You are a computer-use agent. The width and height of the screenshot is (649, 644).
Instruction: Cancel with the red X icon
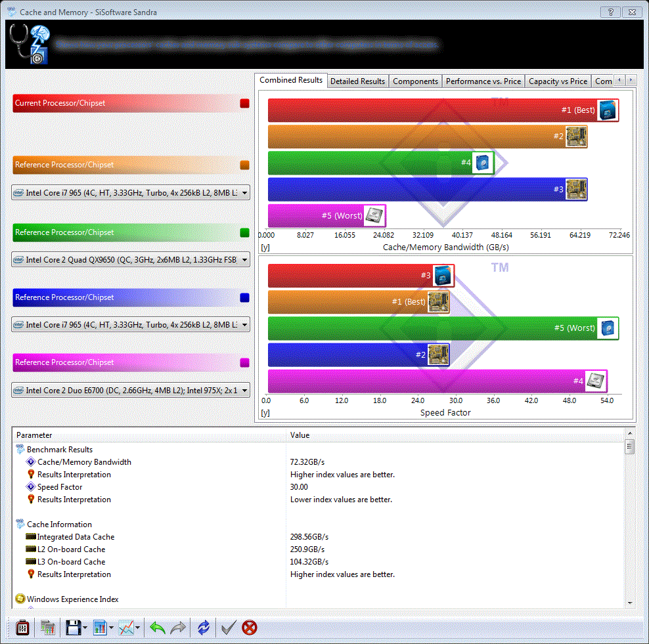click(249, 628)
